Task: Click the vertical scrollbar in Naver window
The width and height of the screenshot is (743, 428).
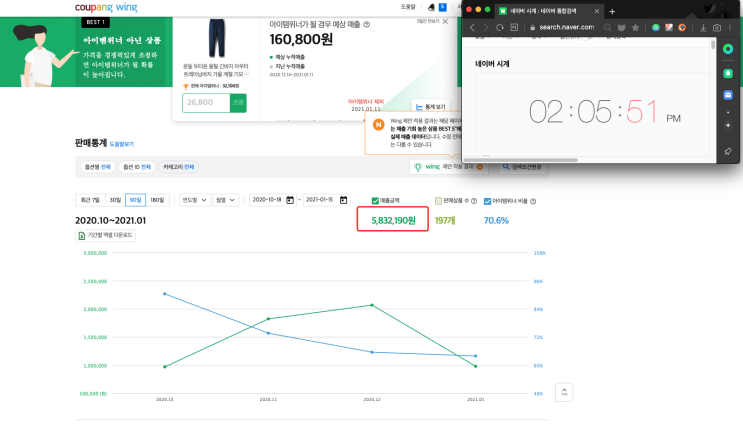Action: tap(713, 44)
